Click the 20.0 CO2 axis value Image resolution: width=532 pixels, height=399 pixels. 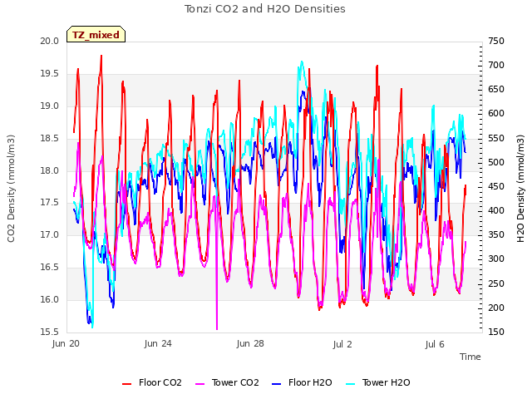(x=50, y=41)
